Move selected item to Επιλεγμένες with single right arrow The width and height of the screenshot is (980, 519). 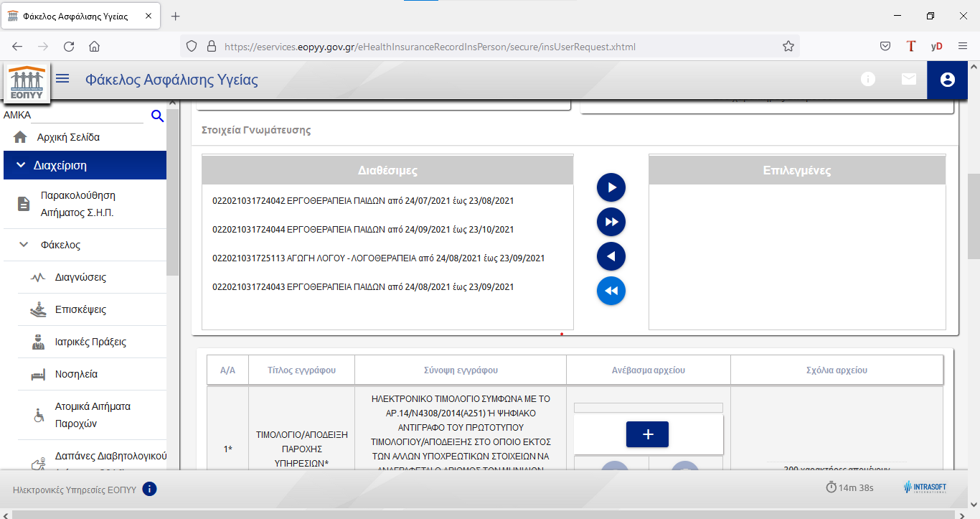click(611, 187)
